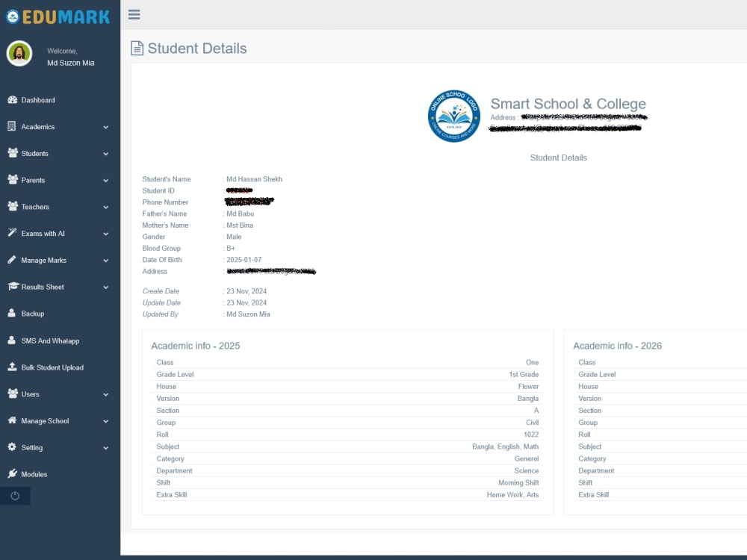Click the Academics building icon
The height and width of the screenshot is (560, 747).
[12, 126]
